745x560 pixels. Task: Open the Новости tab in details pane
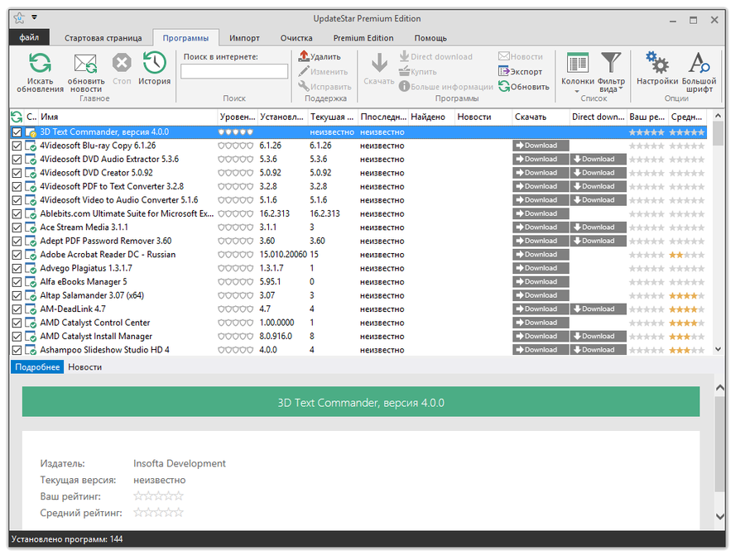pos(85,366)
